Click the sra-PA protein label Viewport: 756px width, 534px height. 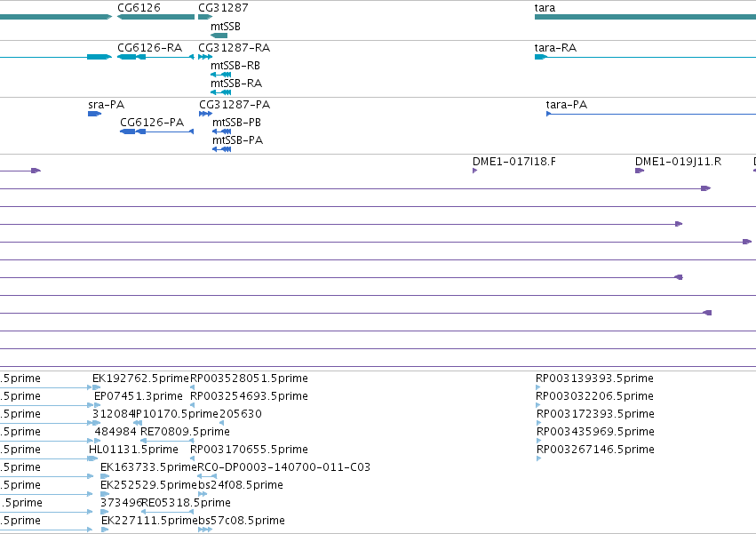(x=106, y=105)
